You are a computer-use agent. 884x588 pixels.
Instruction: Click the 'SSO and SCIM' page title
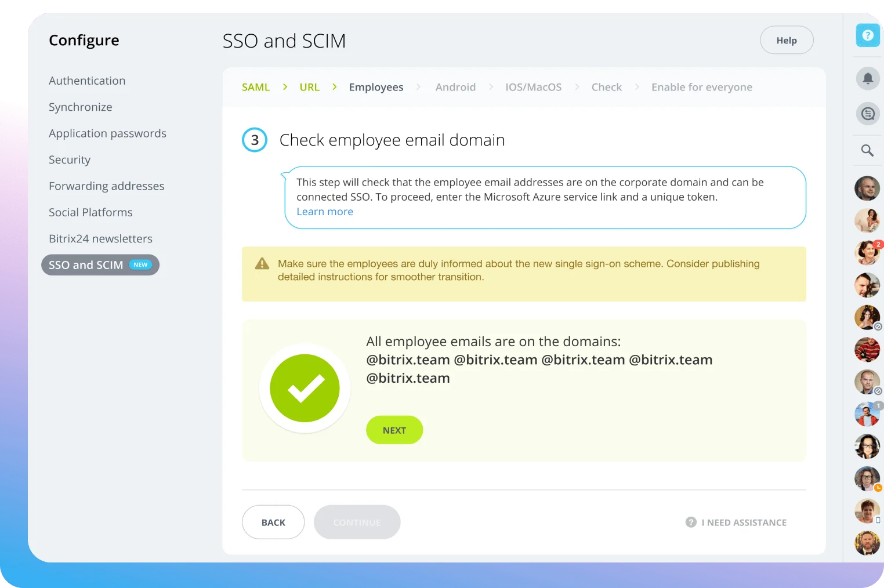[284, 41]
